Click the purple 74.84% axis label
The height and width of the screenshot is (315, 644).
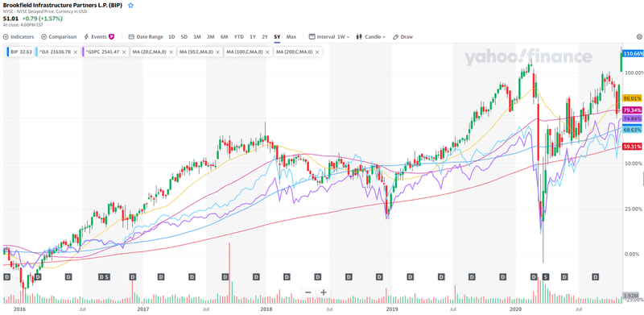tap(633, 119)
